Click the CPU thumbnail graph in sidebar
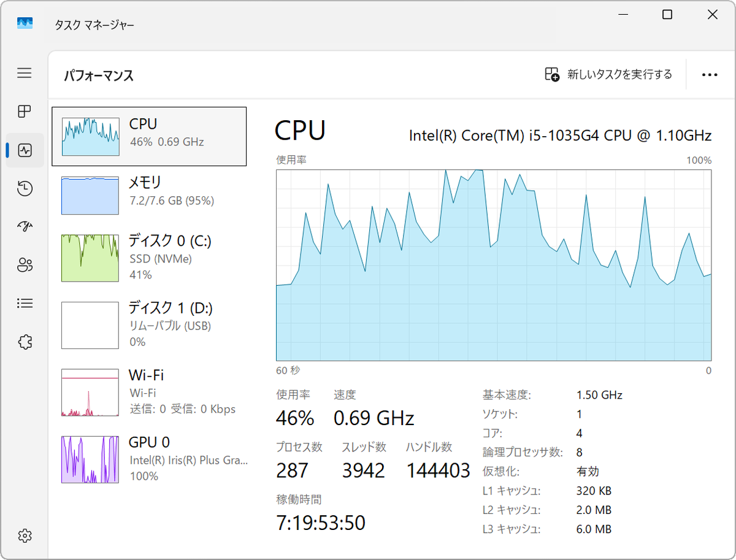The image size is (736, 560). pyautogui.click(x=90, y=135)
